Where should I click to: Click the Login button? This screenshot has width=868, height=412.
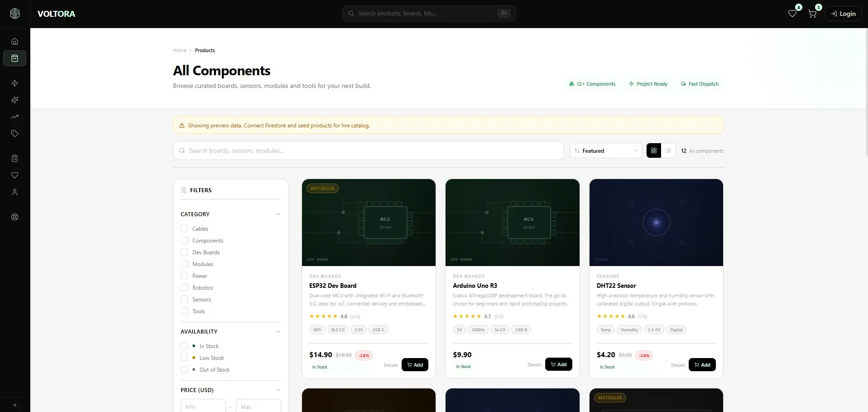point(843,14)
